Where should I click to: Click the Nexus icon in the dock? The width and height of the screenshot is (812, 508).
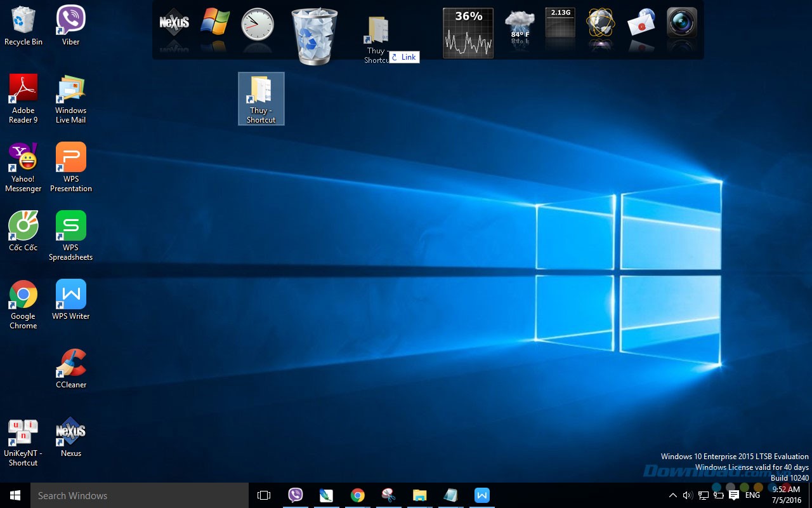point(174,22)
